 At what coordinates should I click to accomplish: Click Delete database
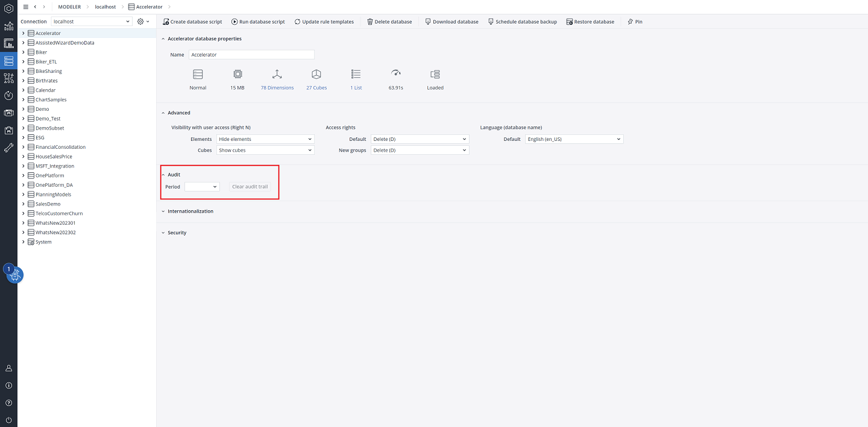tap(389, 22)
